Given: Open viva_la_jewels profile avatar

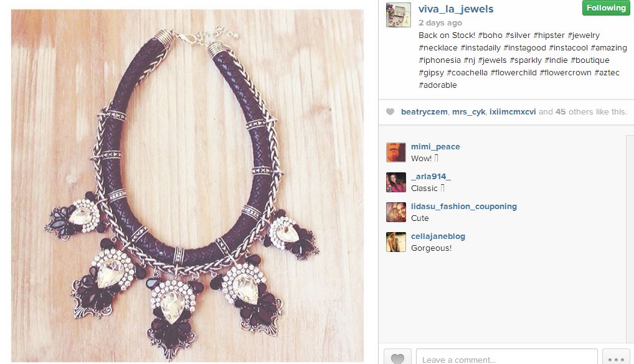Looking at the screenshot, I should click(x=398, y=15).
